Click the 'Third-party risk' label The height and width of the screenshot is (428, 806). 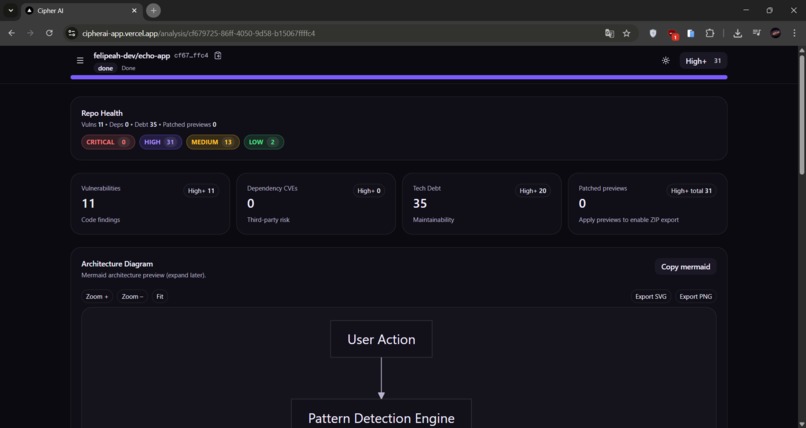click(x=268, y=220)
